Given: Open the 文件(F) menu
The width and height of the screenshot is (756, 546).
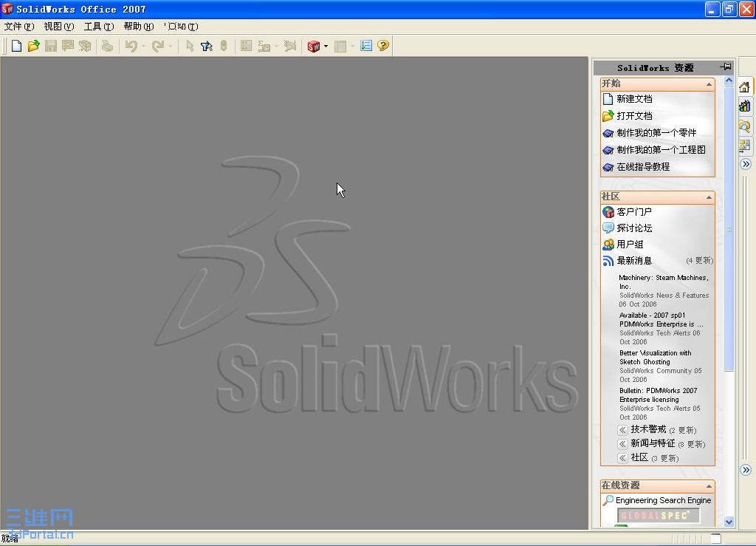Looking at the screenshot, I should coord(19,27).
